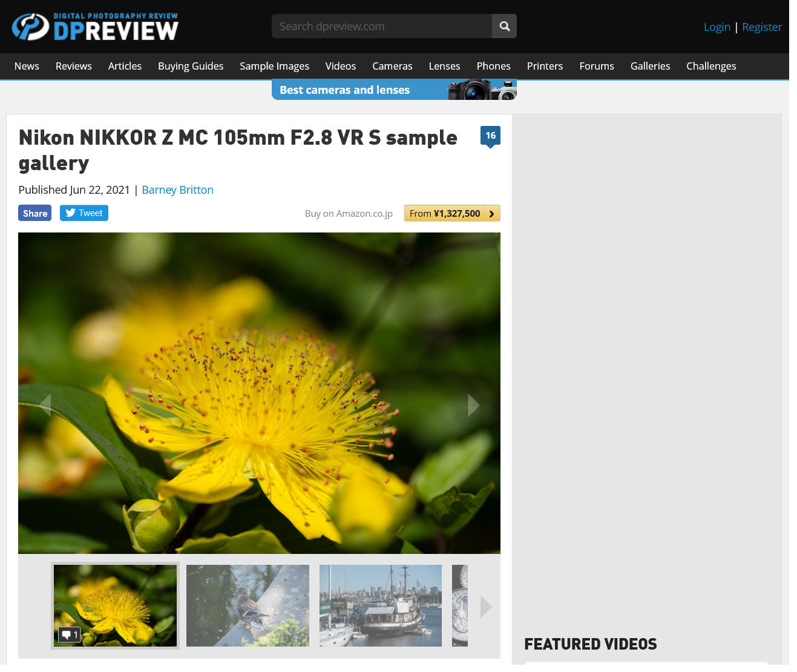The height and width of the screenshot is (672, 797).
Task: Open the Challenges menu
Action: pos(711,66)
